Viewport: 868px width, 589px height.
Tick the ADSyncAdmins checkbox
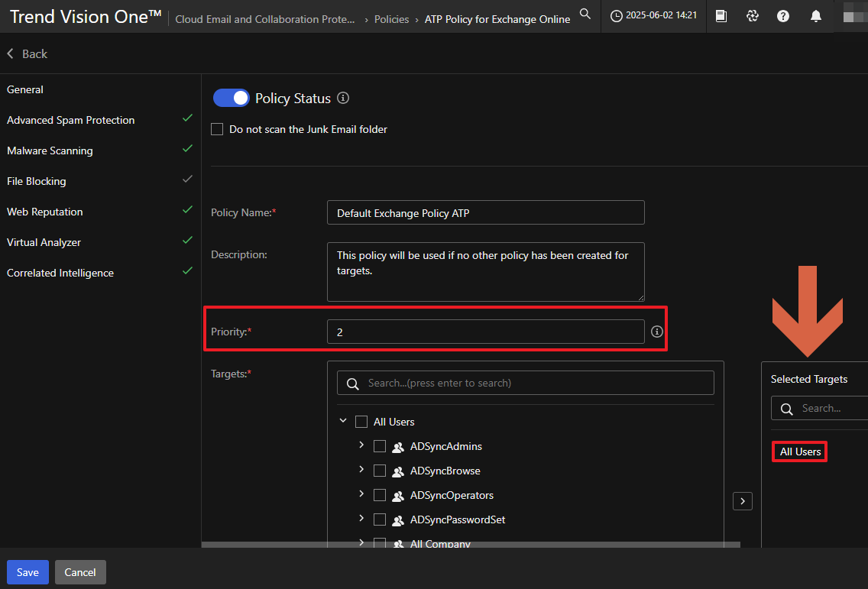[380, 446]
